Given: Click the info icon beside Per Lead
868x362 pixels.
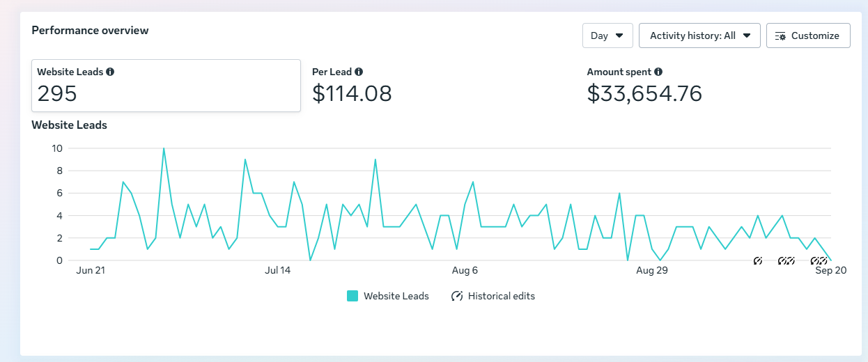Looking at the screenshot, I should pyautogui.click(x=359, y=72).
